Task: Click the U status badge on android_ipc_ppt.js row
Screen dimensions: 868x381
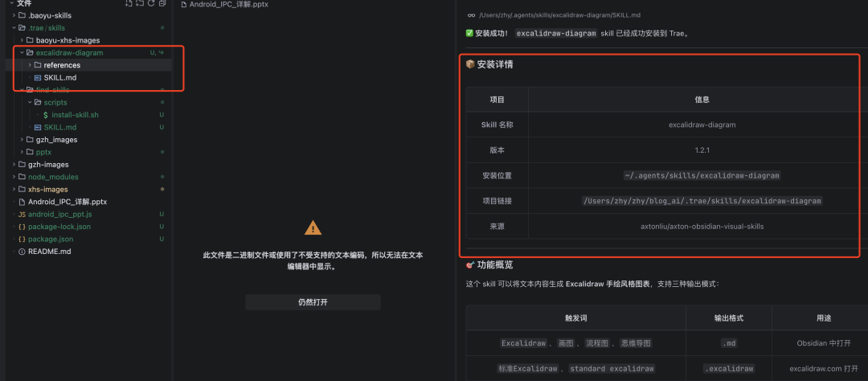Action: click(162, 215)
